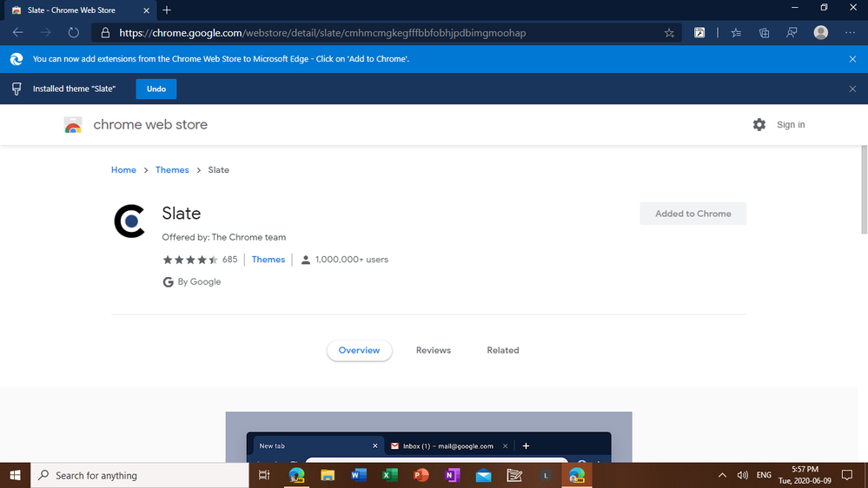
Task: Refresh the Chrome Web Store page
Action: tap(74, 33)
